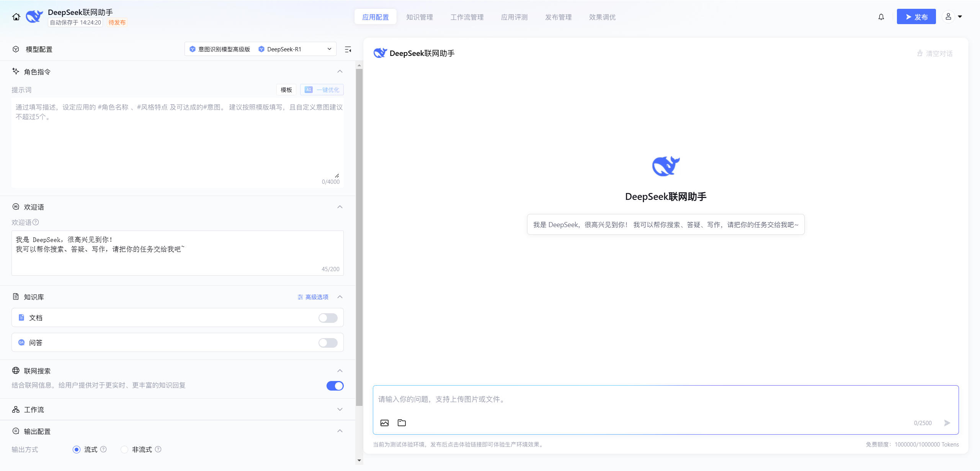The image size is (980, 471).
Task: Switch to 应用评测 tab
Action: pyautogui.click(x=514, y=17)
